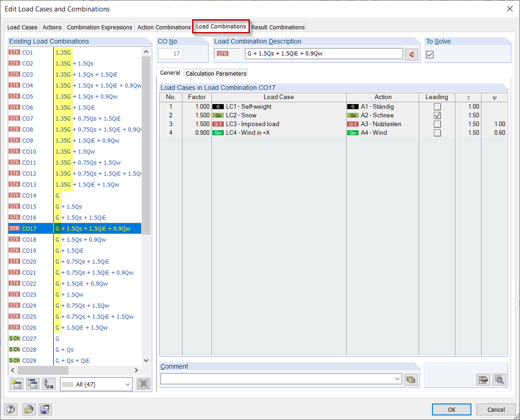The height and width of the screenshot is (420, 520).
Task: Click the horizontal scroll right arrow
Action: (x=136, y=370)
